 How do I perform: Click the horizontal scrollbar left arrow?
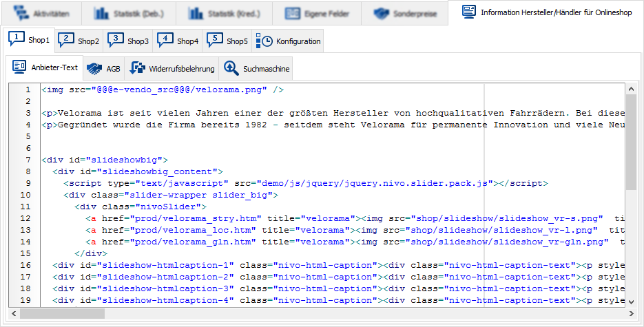[14, 314]
